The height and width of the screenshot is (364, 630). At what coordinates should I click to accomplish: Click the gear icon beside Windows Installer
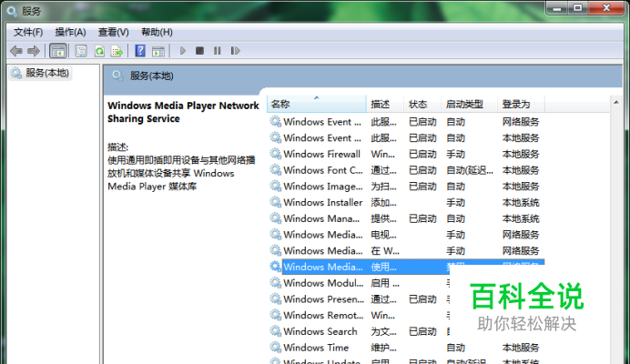275,202
